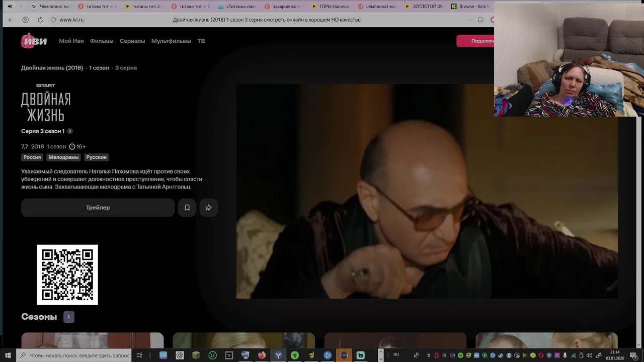Click the video player frame with bald man
The height and width of the screenshot is (362, 644).
427,191
